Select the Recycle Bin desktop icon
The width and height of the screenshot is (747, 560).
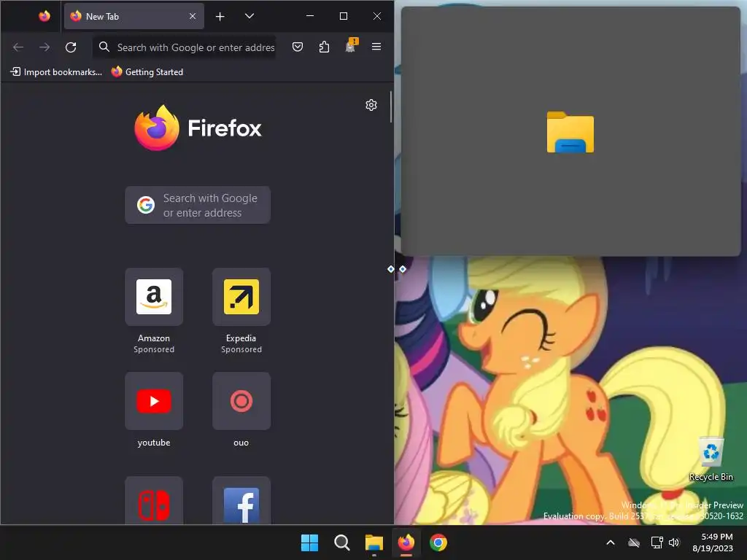pos(711,459)
